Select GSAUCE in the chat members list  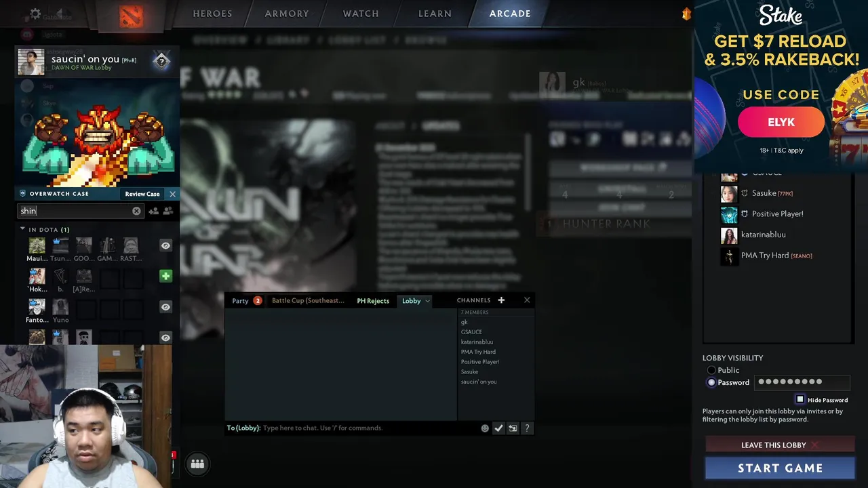coord(471,332)
